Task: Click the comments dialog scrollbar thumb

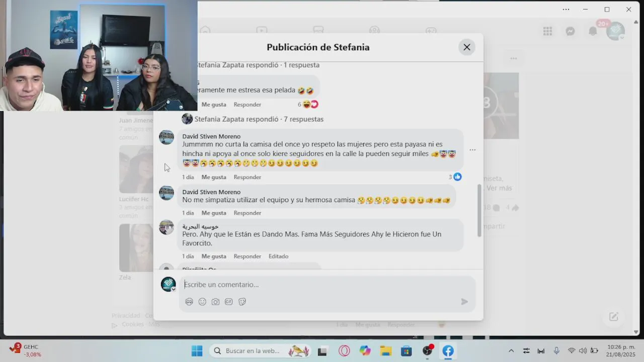Action: coord(479,210)
